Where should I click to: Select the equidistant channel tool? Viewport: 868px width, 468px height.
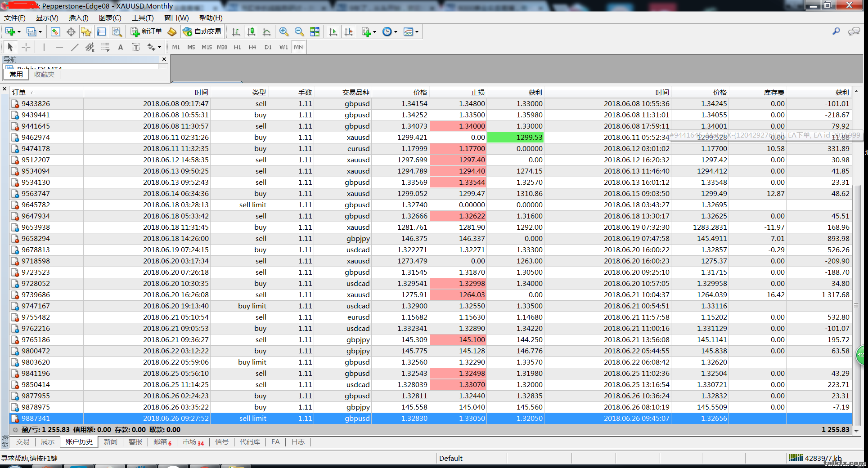point(90,47)
